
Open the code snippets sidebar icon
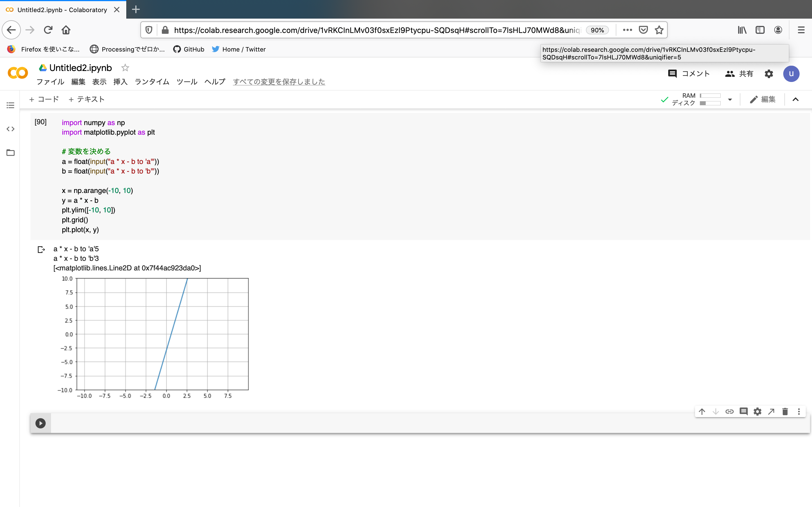pyautogui.click(x=10, y=129)
